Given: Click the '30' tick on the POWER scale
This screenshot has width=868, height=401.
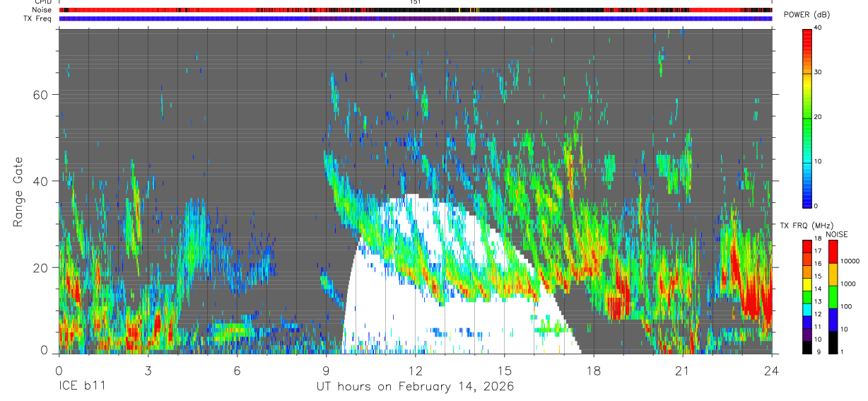Looking at the screenshot, I should 819,73.
